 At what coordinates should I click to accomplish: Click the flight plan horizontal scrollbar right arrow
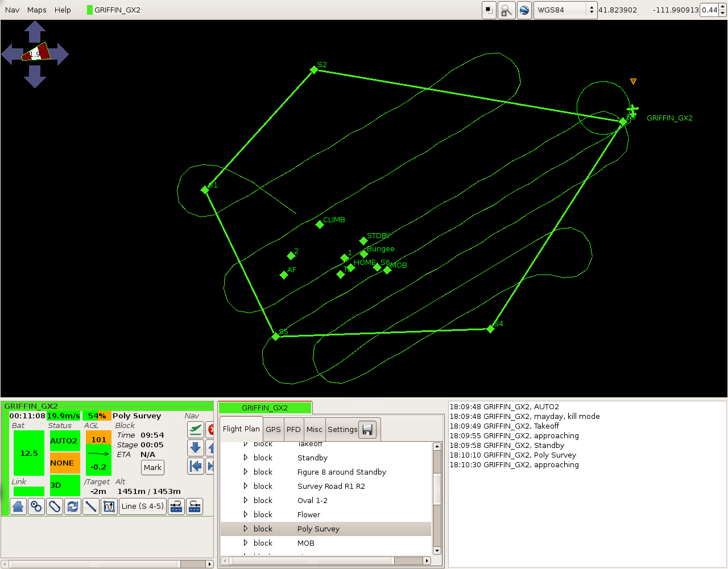[427, 560]
